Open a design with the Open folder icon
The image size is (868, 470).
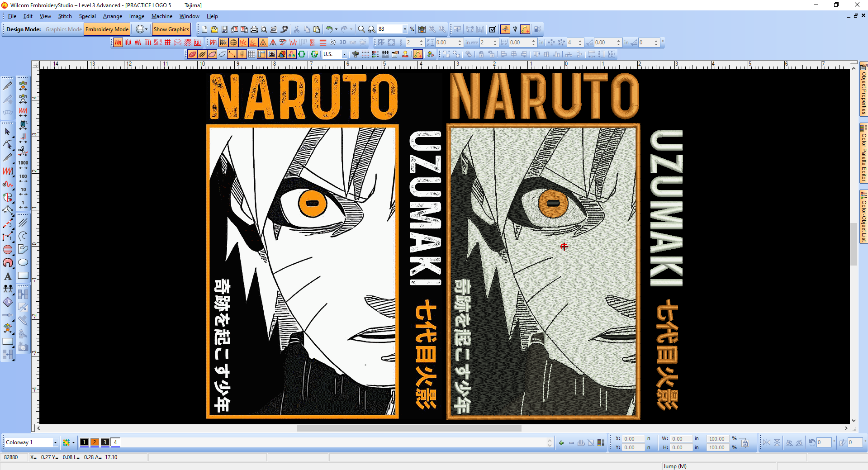tap(214, 29)
